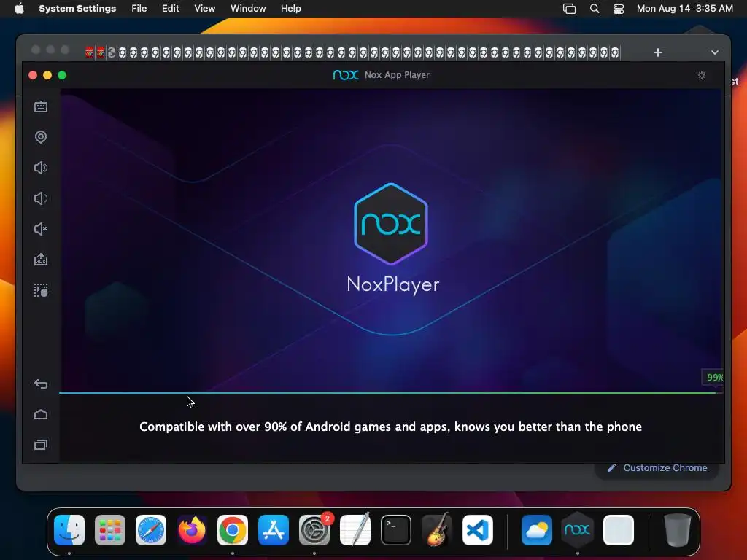Open the Window menu
This screenshot has height=560, width=747.
[x=248, y=9]
